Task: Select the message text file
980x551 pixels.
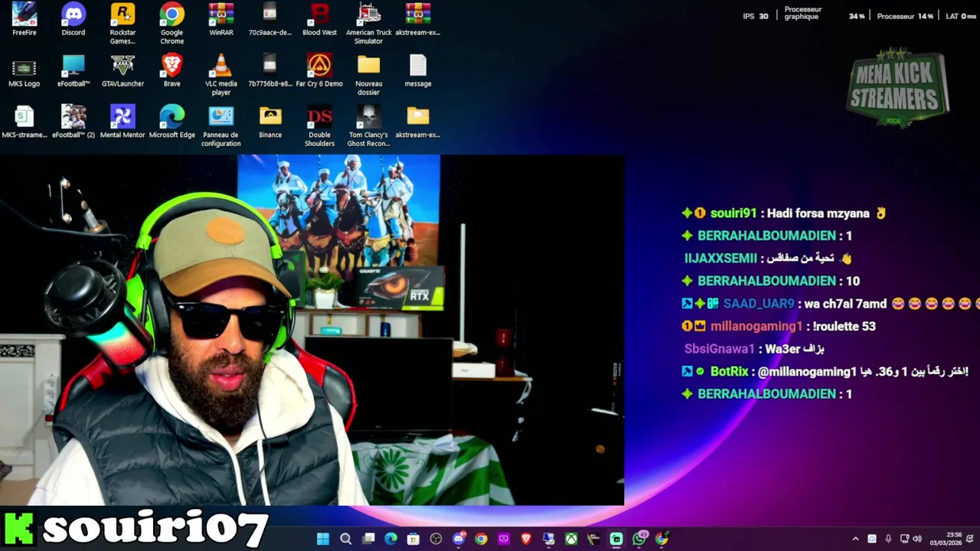Action: (417, 71)
